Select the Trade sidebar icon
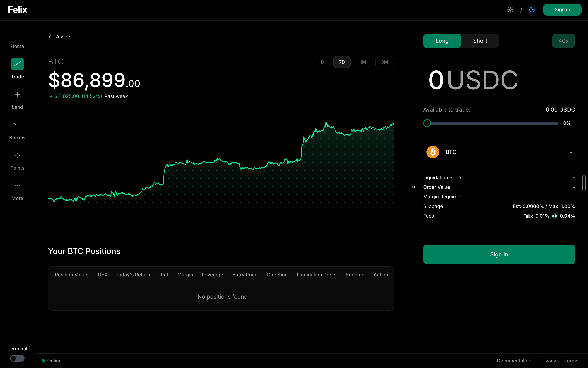The image size is (588, 368). 17,64
